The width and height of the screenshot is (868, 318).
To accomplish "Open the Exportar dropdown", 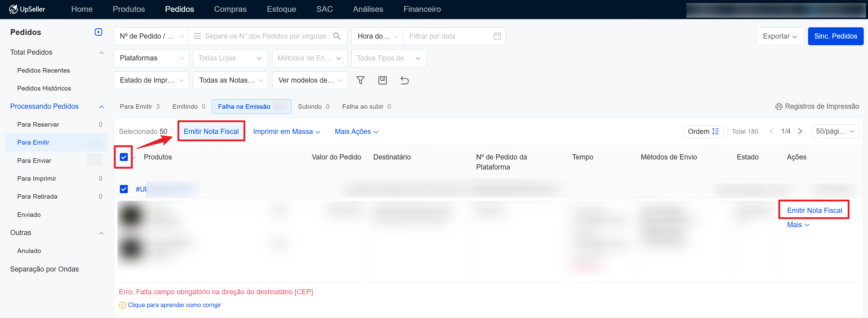I will (x=779, y=36).
